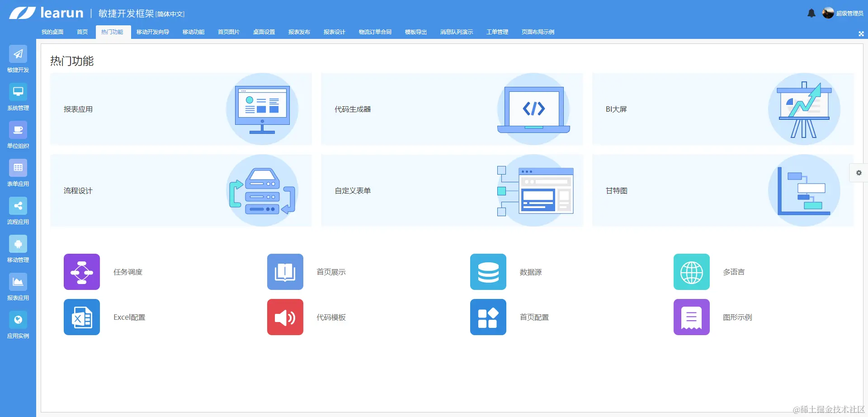This screenshot has height=417, width=868.
Task: Open the 单位组织 sidebar icon
Action: tap(18, 130)
